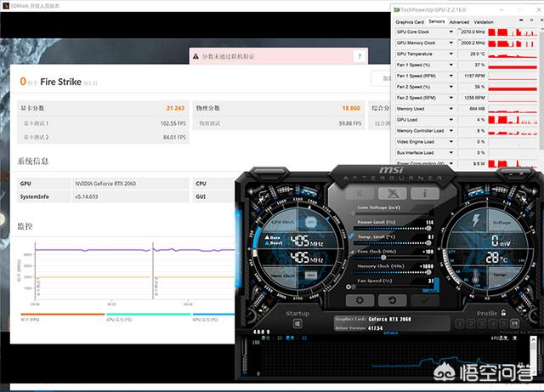Open Memory Controller Load sensor dropdown
The height and width of the screenshot is (392, 544).
[451, 131]
